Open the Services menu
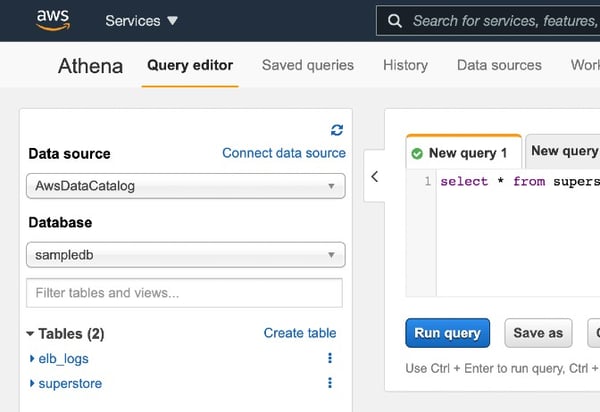Image resolution: width=600 pixels, height=412 pixels. pyautogui.click(x=142, y=21)
